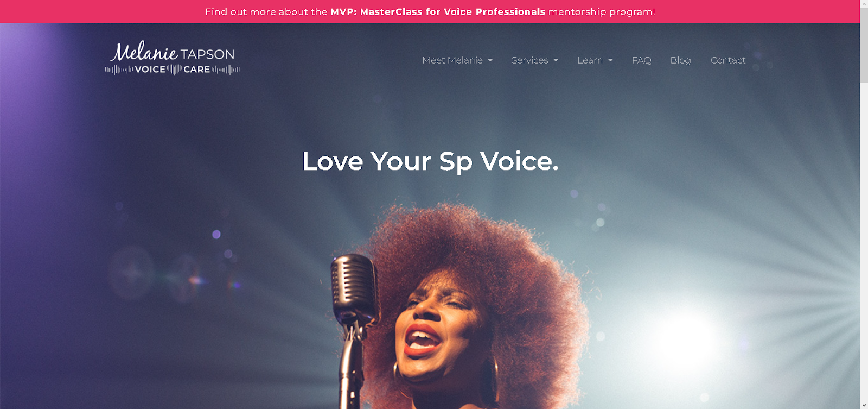Click the scrollbar down arrow

tap(864, 405)
